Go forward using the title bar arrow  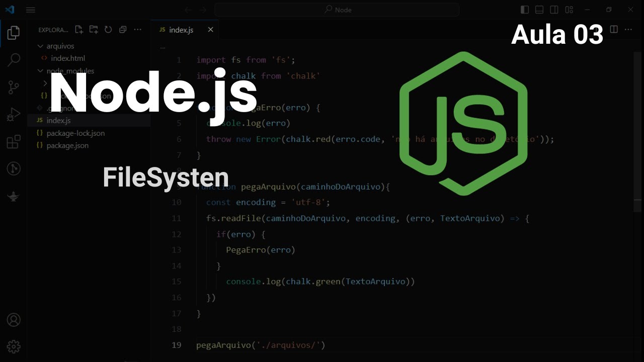click(203, 10)
